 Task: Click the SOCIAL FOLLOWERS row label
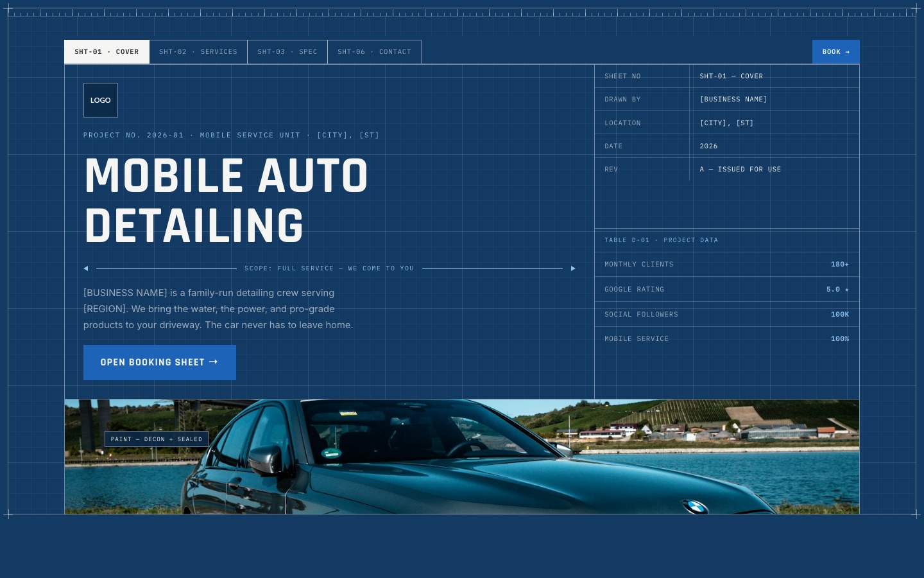click(x=641, y=315)
